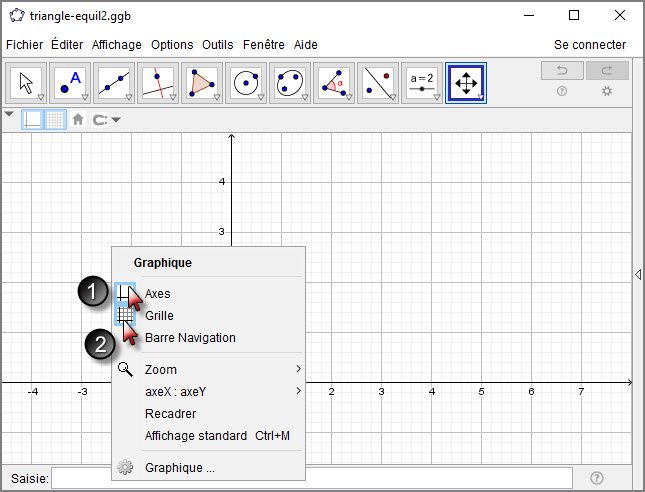Click the GeoGebra app icon in title bar
Screen dimensions: 645x492
click(17, 16)
